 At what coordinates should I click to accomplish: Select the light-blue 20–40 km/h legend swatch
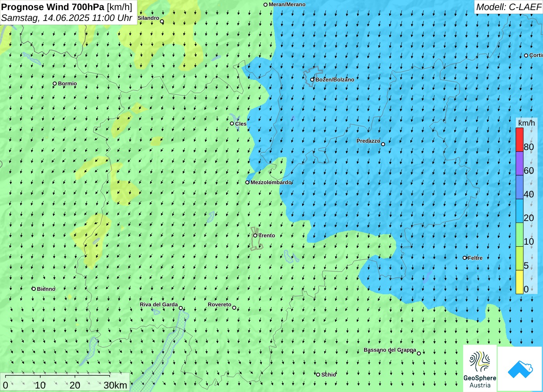coord(520,211)
